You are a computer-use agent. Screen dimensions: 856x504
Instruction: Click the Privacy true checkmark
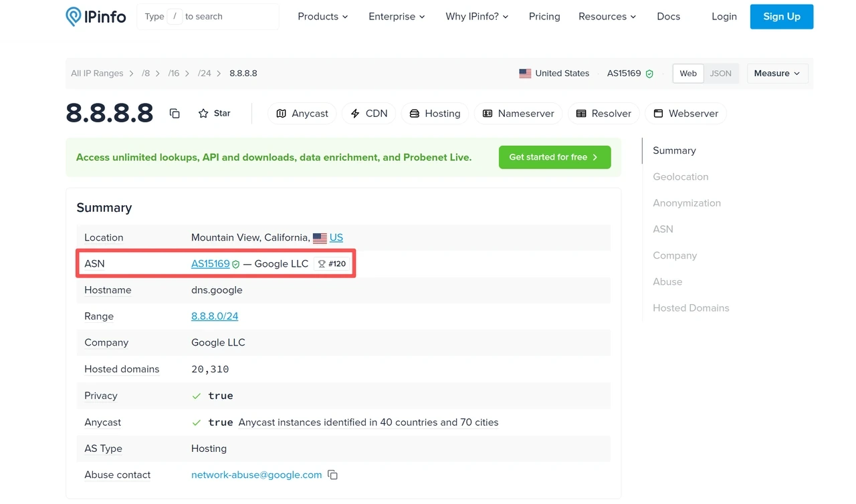[x=197, y=396]
